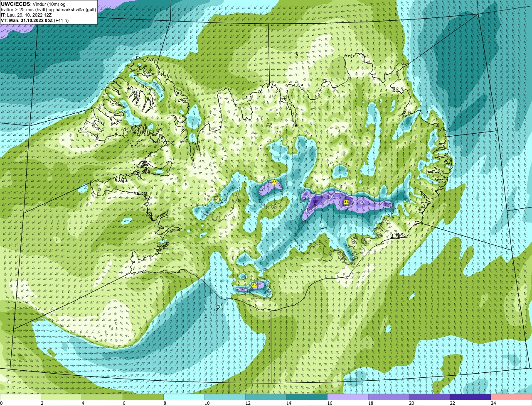Click the 8–10 m/s light cyan swatch
This screenshot has height=406, width=532.
pos(184,397)
